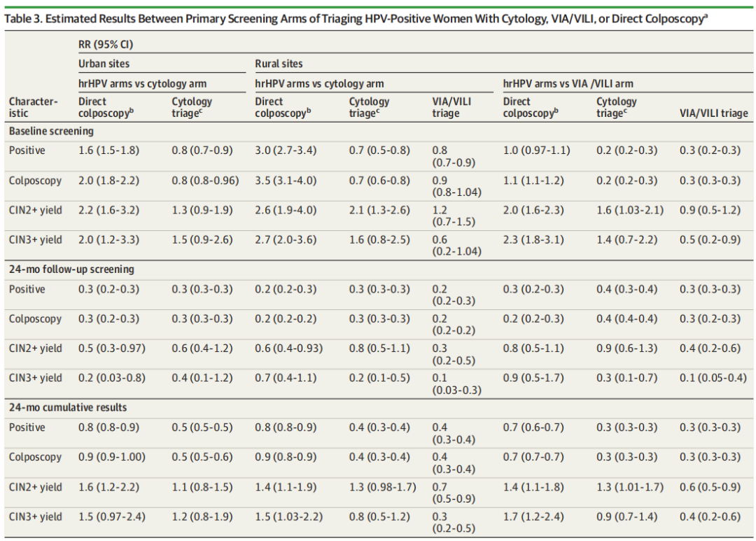Click the value 1.5 (1.03-2.2)
Viewport: 756px width, 541px height.
coord(288,517)
